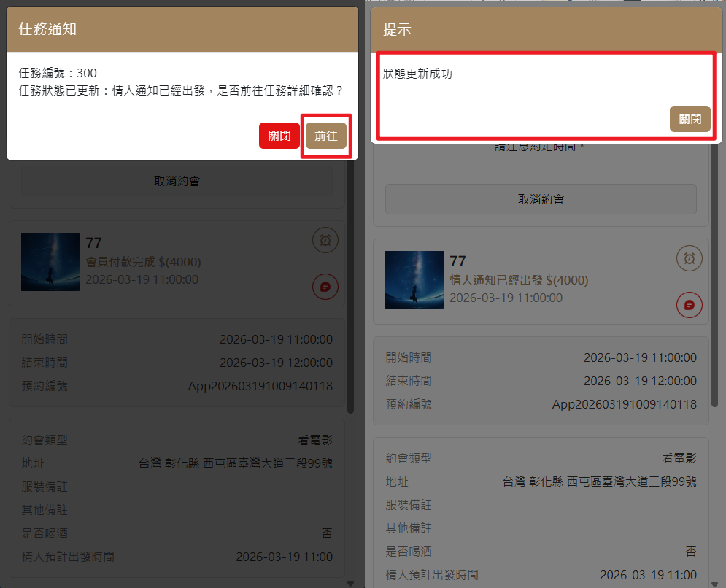Close the 提示 dialog with 關閉 button
Viewport: 726px width, 588px height.
tap(690, 119)
